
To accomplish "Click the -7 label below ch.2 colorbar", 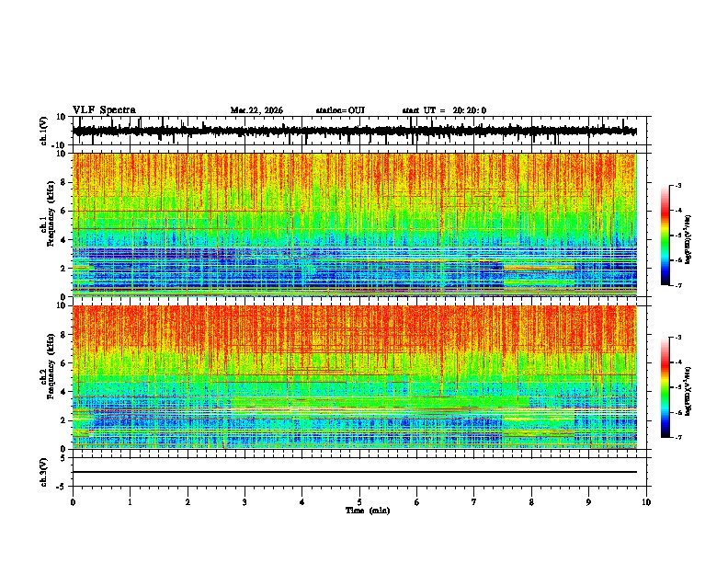I will pyautogui.click(x=677, y=437).
